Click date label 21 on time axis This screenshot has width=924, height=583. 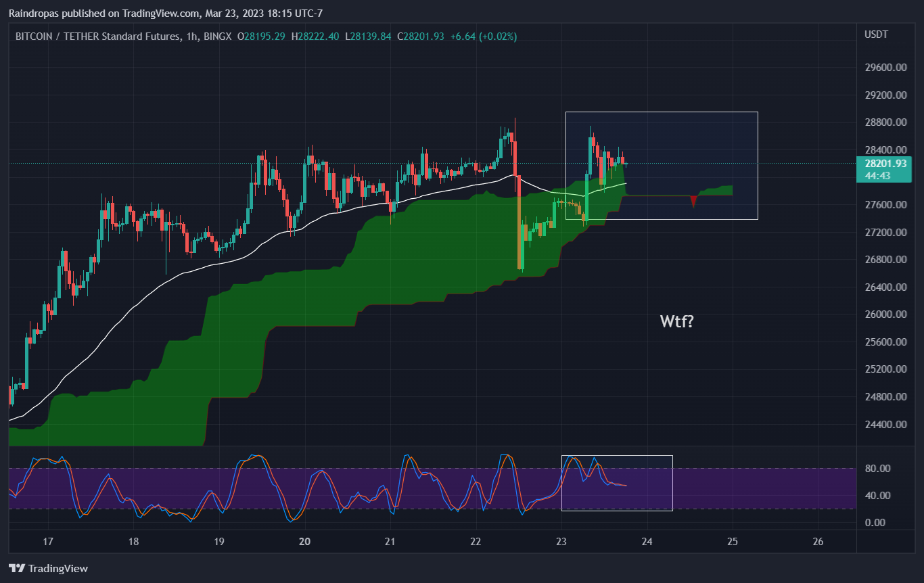[x=390, y=542]
